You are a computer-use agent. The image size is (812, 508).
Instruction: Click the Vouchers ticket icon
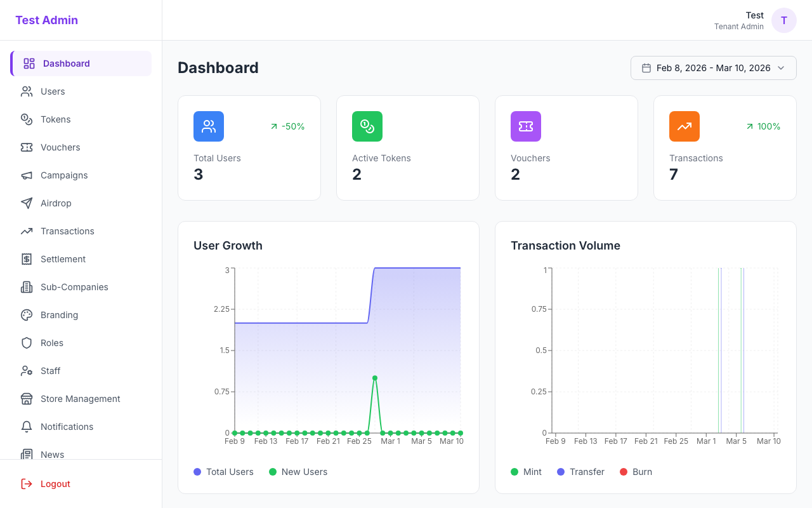pos(26,147)
